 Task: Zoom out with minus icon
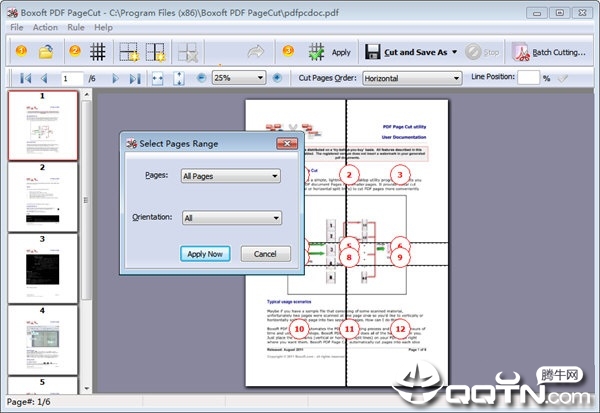[x=201, y=78]
